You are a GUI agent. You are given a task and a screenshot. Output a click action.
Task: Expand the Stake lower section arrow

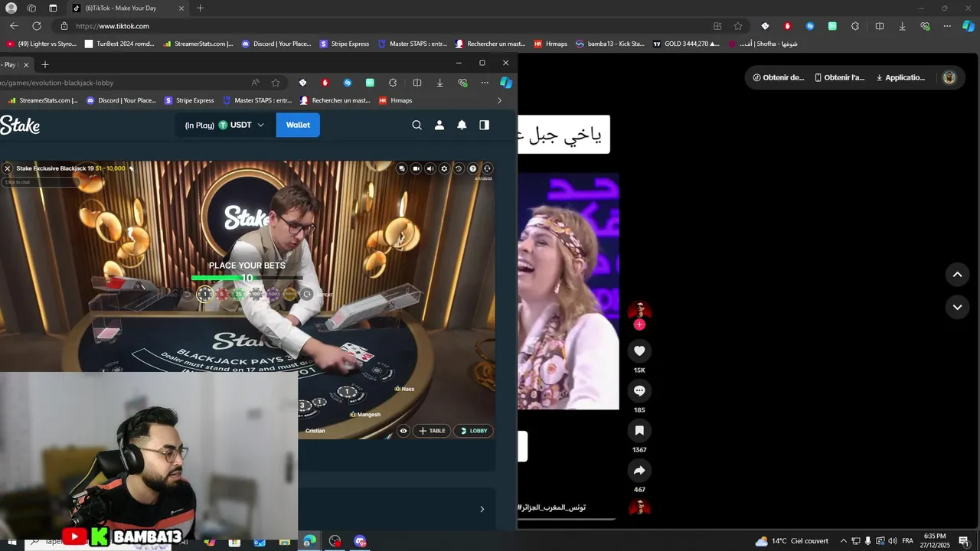click(x=482, y=509)
